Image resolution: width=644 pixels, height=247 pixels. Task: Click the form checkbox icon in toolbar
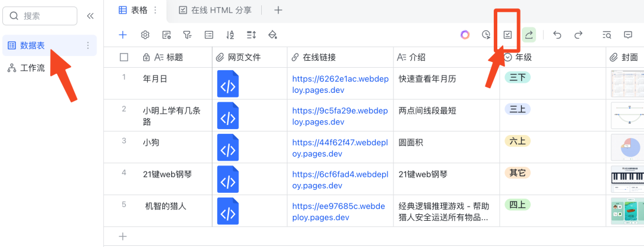tap(507, 35)
